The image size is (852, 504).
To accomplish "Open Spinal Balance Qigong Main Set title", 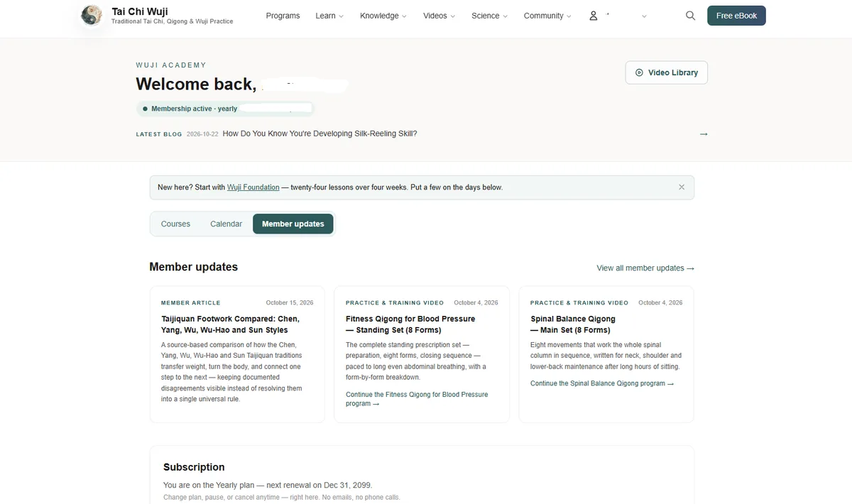I will pyautogui.click(x=573, y=324).
